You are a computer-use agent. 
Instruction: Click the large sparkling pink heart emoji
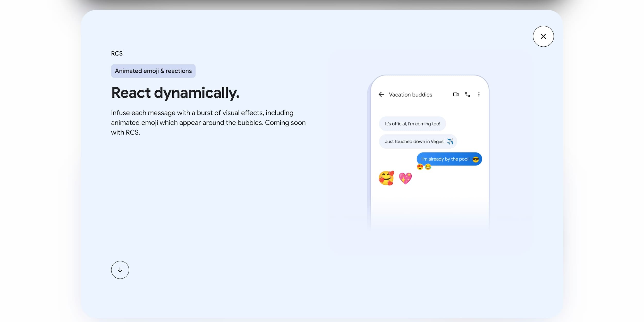(x=405, y=178)
